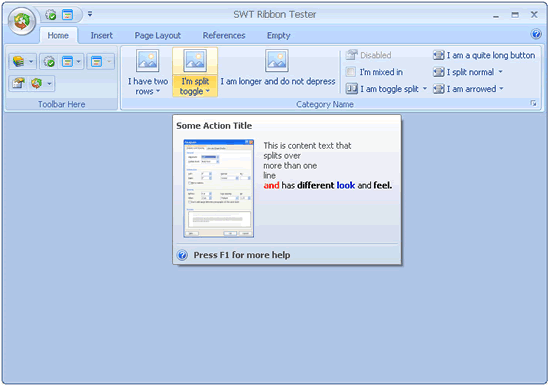The height and width of the screenshot is (386, 550).
Task: Click the enabled window icon in the Toolbar Here group
Action: click(67, 62)
